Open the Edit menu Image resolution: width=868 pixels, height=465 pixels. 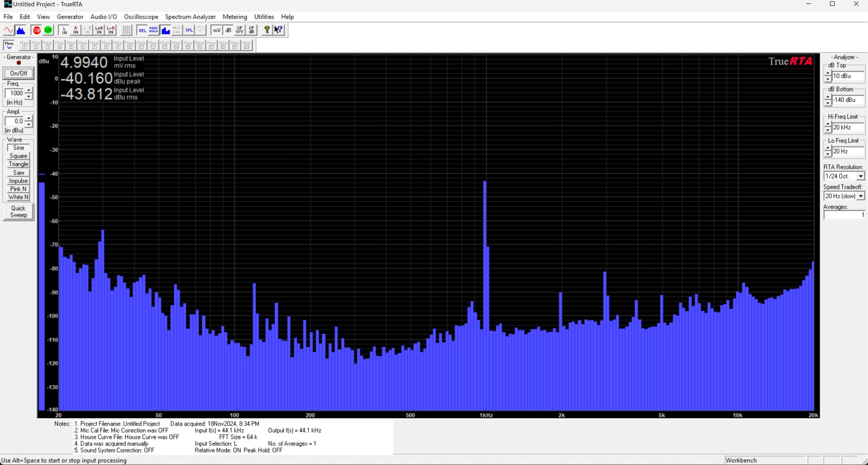point(25,17)
